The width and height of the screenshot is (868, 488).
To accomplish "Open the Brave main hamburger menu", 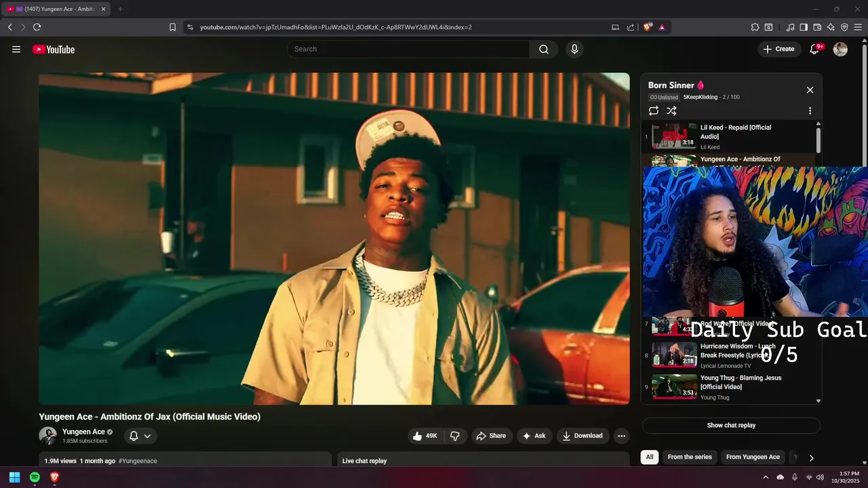I will 858,27.
